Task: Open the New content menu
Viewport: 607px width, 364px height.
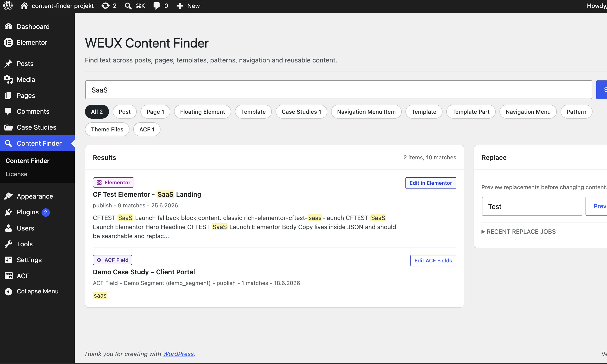Action: point(188,6)
